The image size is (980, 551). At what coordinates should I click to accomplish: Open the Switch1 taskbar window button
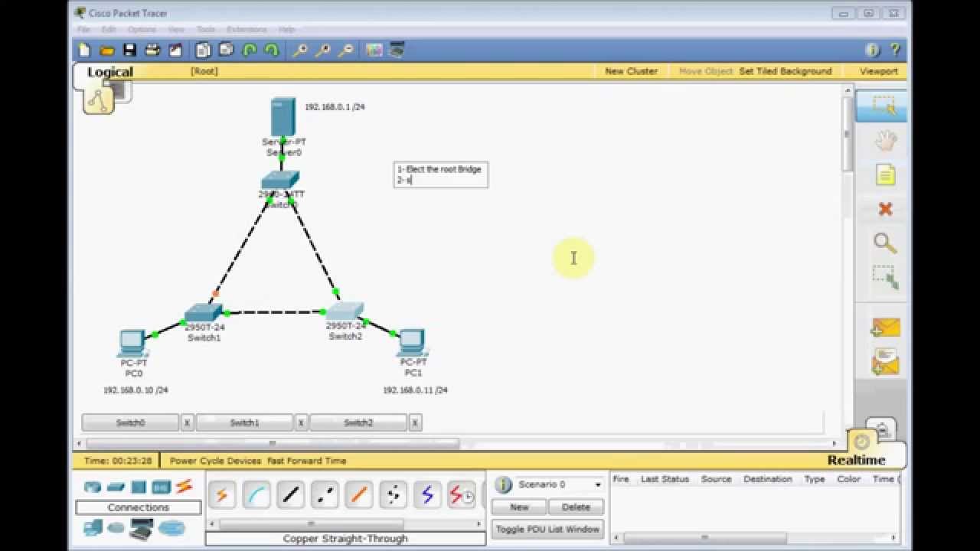coord(244,422)
